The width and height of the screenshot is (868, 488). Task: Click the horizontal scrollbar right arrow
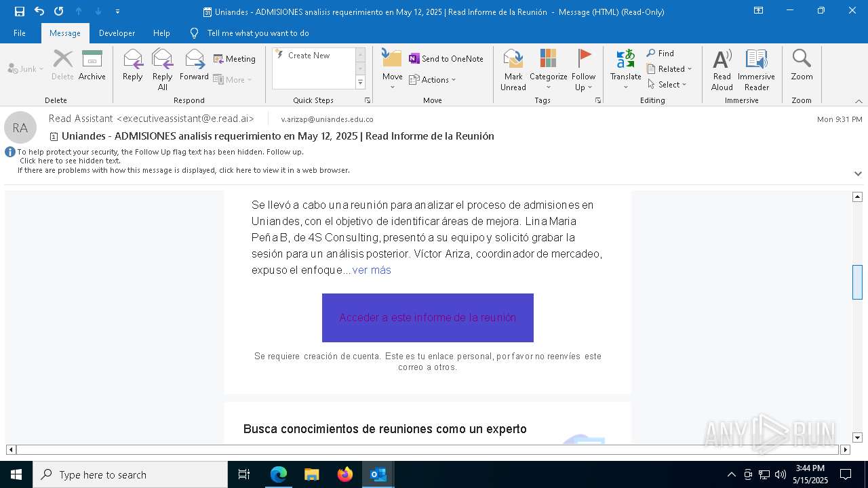click(845, 449)
